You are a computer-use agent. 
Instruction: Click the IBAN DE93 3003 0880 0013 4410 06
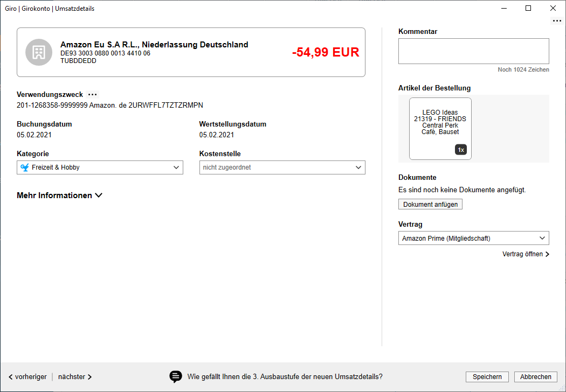coord(105,53)
